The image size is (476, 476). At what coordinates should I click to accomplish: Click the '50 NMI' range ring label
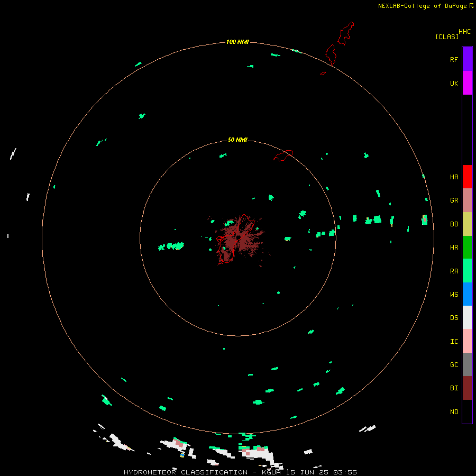237,140
